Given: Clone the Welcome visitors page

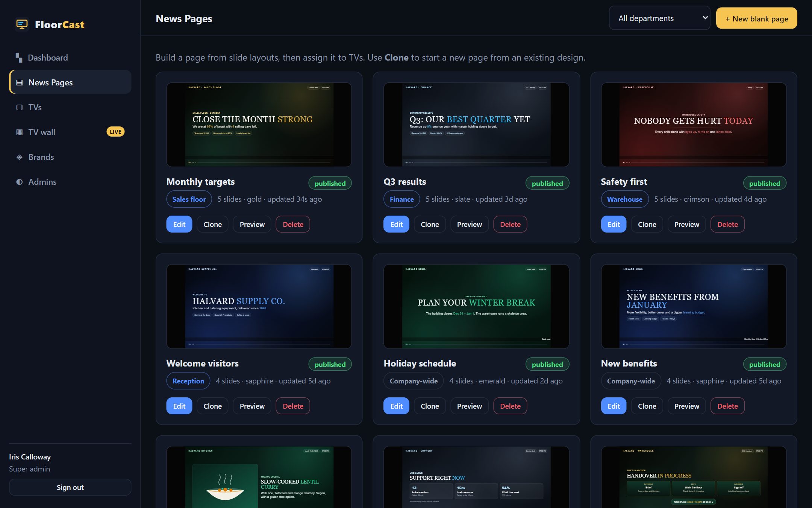Looking at the screenshot, I should click(212, 406).
